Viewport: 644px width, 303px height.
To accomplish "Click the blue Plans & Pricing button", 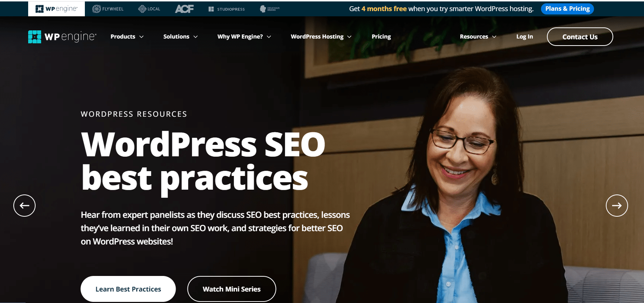I will (567, 9).
